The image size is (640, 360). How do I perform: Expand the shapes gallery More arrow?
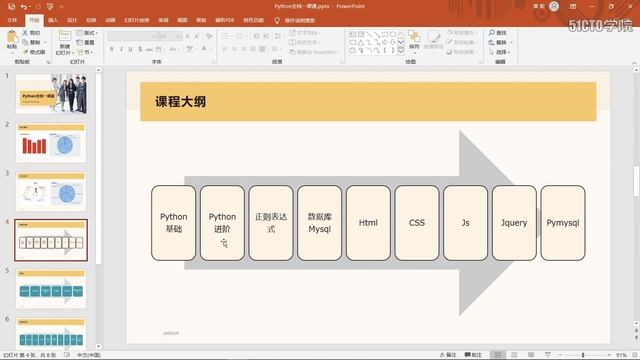click(x=401, y=50)
